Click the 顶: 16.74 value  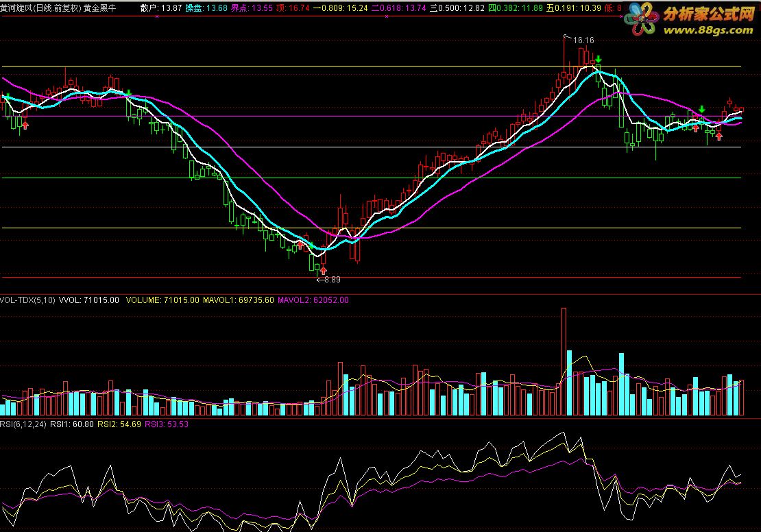click(x=293, y=8)
